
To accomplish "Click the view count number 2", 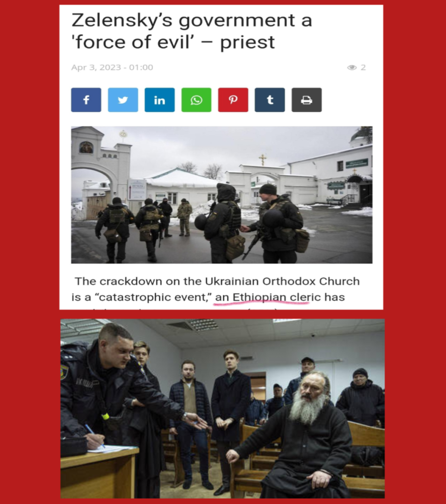I will click(x=363, y=67).
